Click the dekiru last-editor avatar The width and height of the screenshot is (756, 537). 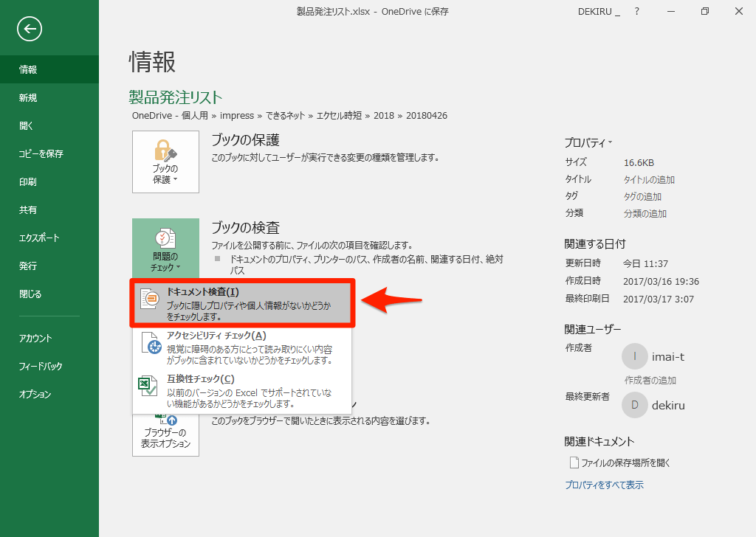pyautogui.click(x=633, y=405)
